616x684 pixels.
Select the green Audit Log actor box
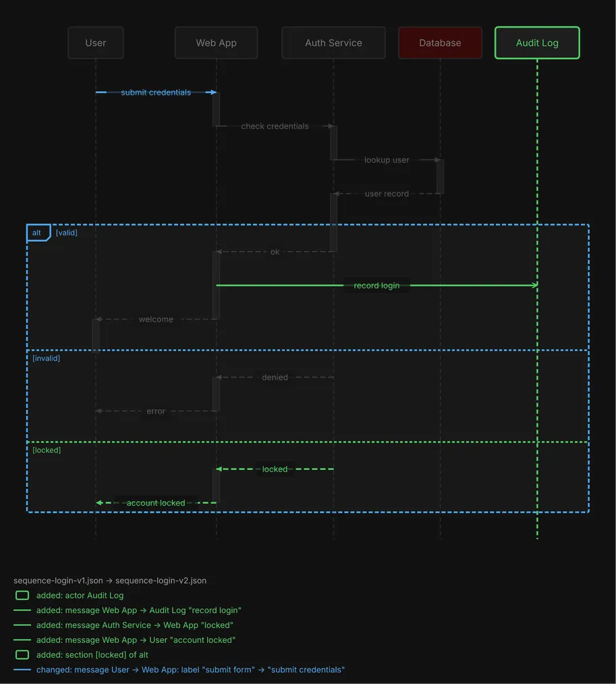(537, 43)
